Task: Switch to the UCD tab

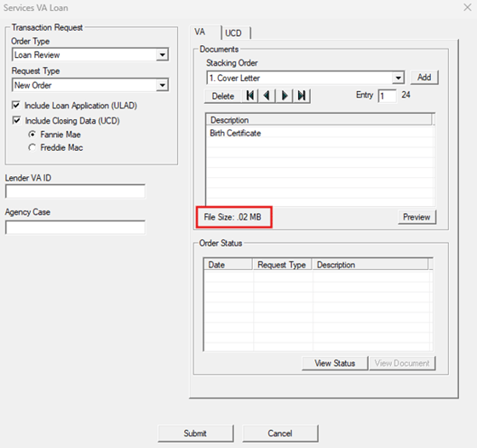Action: click(235, 33)
